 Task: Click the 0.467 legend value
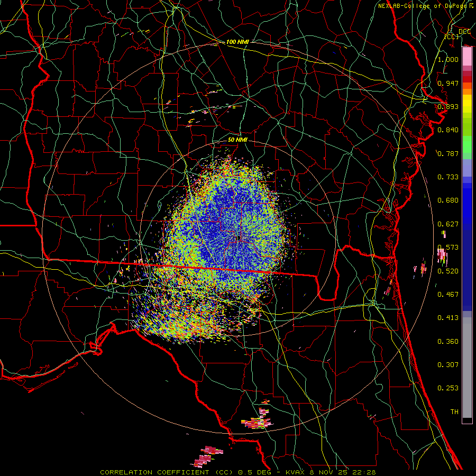point(448,295)
